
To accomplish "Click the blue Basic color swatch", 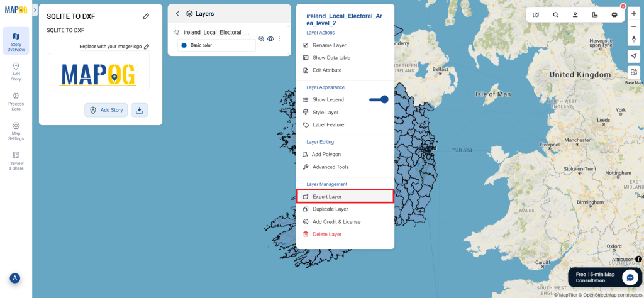I will pos(184,45).
